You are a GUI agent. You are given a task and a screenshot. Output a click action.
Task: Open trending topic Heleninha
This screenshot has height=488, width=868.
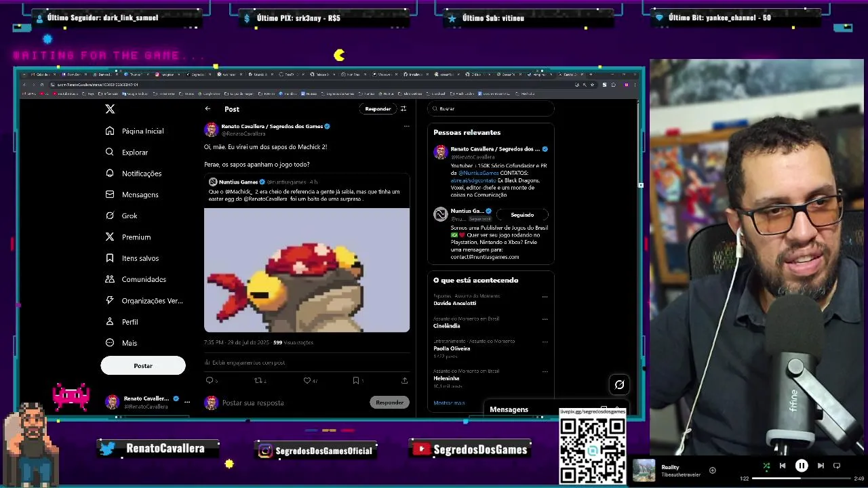click(446, 378)
